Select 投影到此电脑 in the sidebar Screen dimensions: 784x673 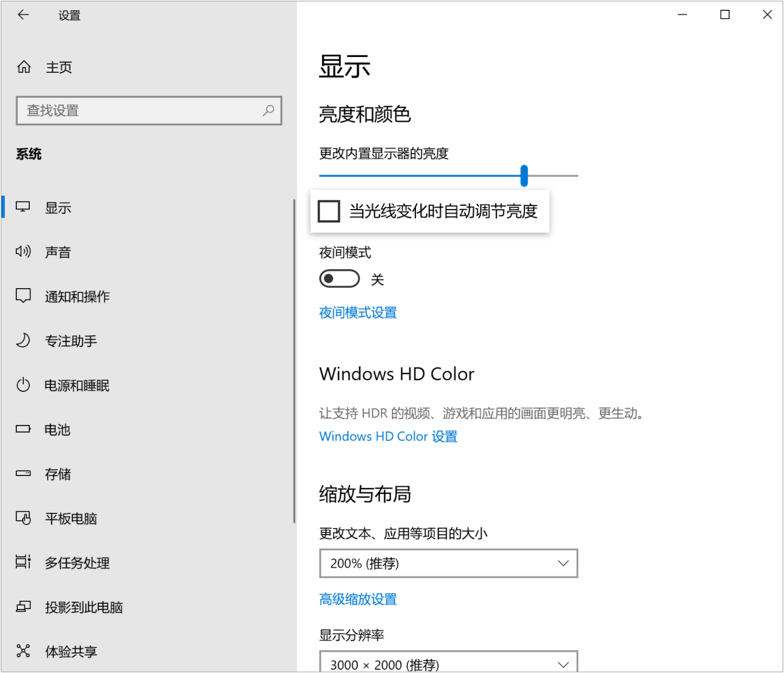(x=148, y=607)
